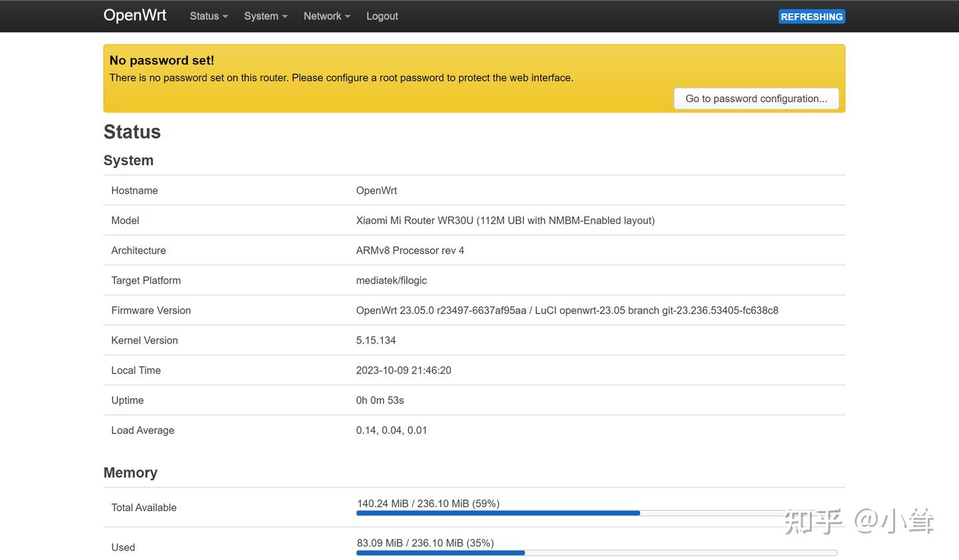The width and height of the screenshot is (959, 560).
Task: Toggle the REFRESHING auto-refresh indicator
Action: [811, 17]
